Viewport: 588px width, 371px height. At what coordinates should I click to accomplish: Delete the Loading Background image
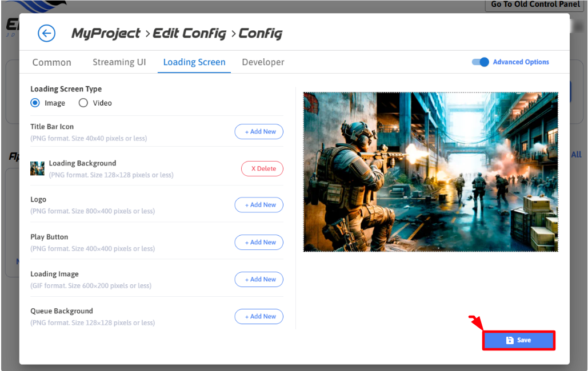point(262,169)
